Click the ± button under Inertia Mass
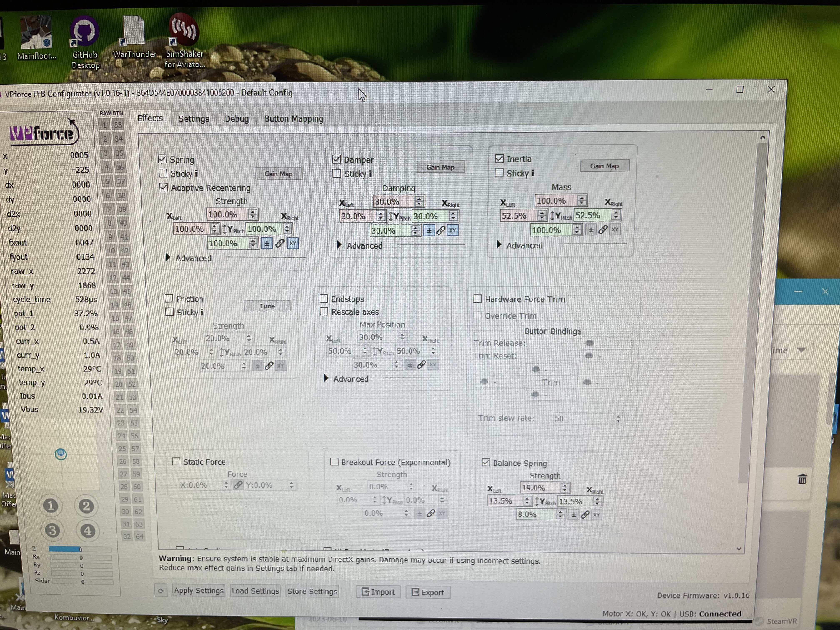Viewport: 840px width, 630px height. pyautogui.click(x=590, y=229)
